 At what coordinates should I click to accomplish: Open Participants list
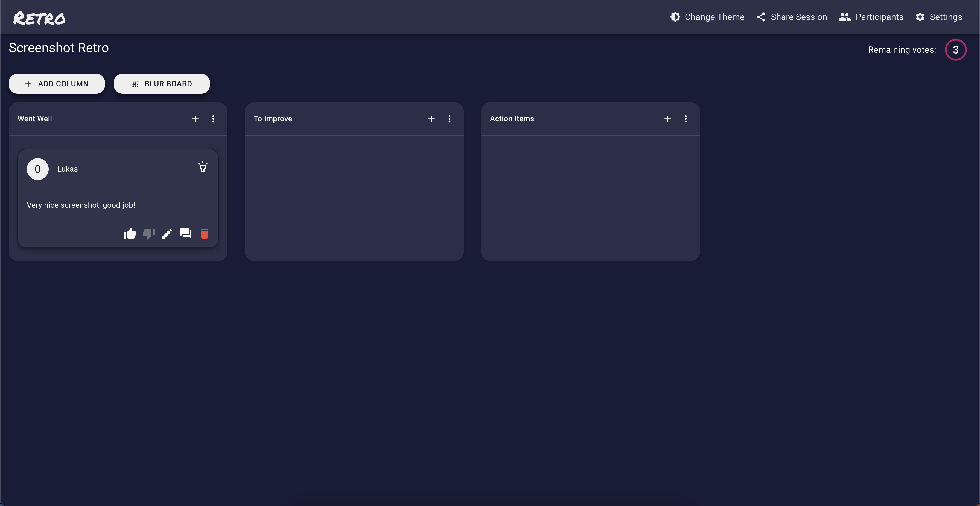[871, 17]
